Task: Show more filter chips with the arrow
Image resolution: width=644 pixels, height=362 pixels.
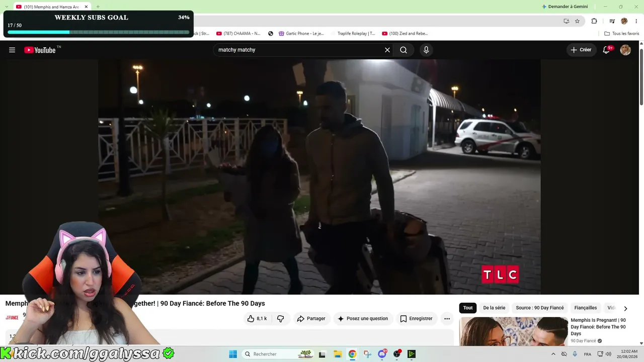Action: click(x=625, y=308)
